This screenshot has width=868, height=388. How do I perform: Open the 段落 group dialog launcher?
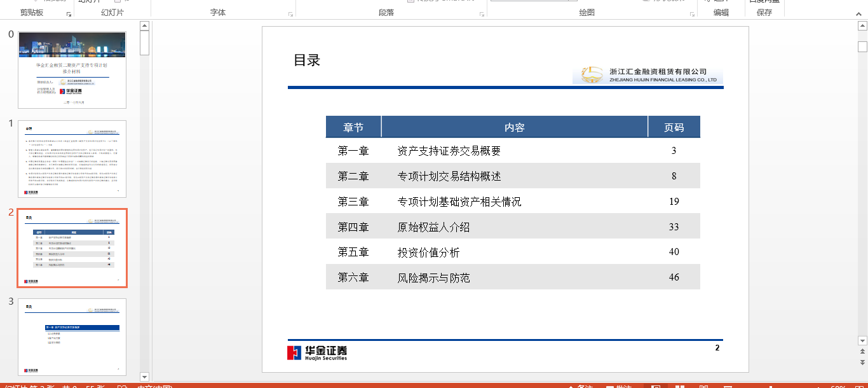(482, 14)
